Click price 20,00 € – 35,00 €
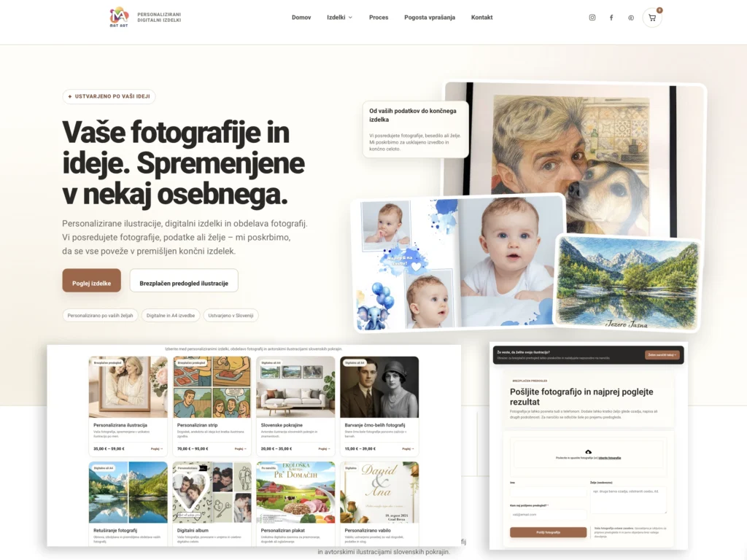Screen dimensions: 747x560 (x=276, y=448)
